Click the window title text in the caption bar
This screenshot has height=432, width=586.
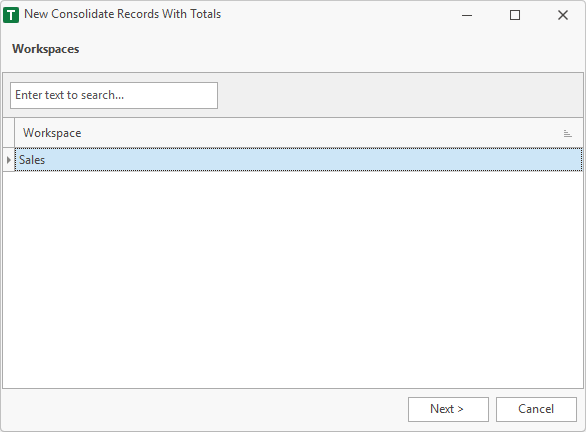click(x=123, y=14)
